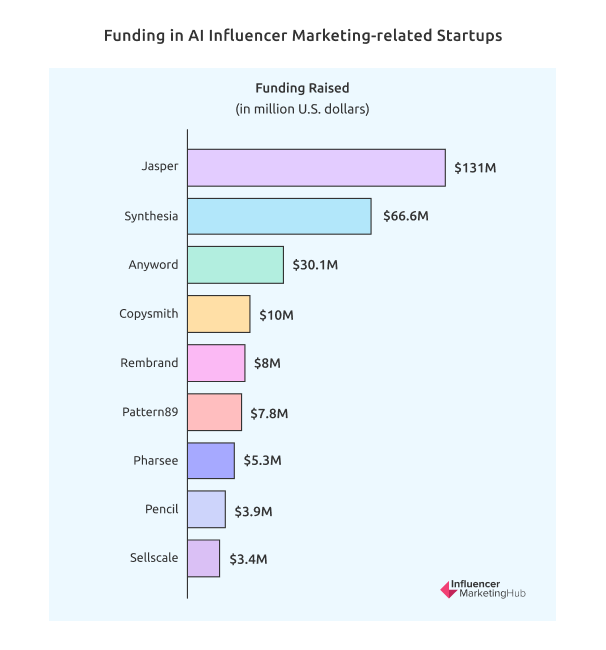Click the green Anyword bar
This screenshot has width=606, height=650.
click(x=235, y=265)
